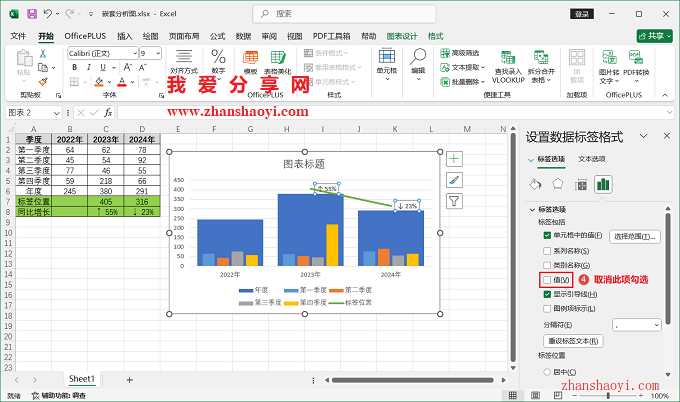Increase font size with larger A icon
The image size is (680, 402).
click(128, 67)
